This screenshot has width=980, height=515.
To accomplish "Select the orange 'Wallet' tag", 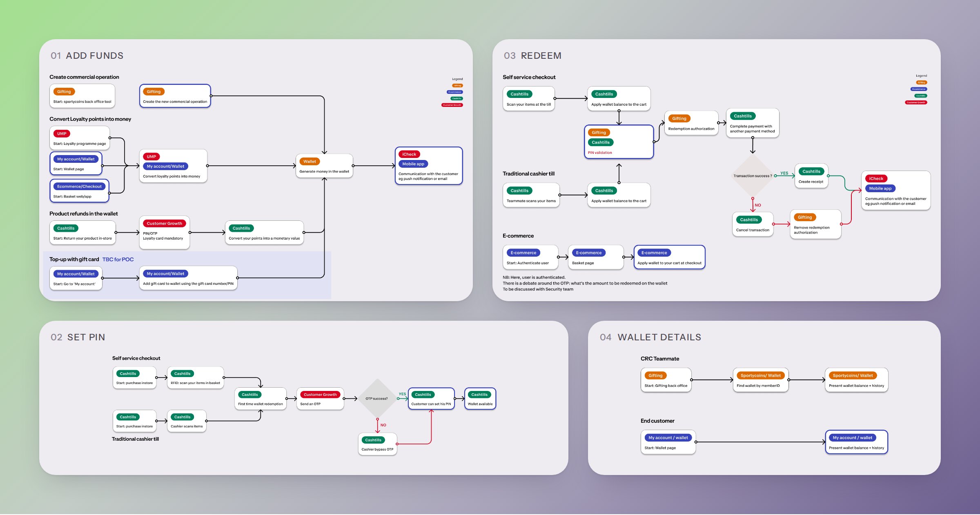I will tap(310, 162).
